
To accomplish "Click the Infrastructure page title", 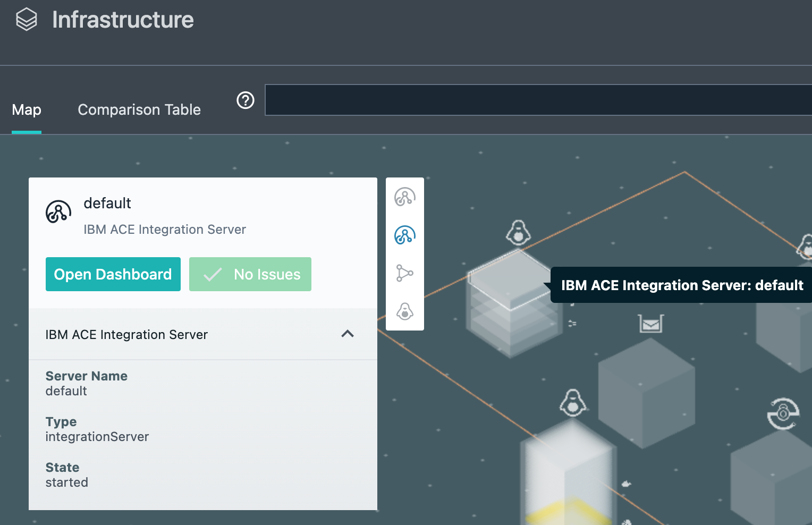I will [123, 20].
